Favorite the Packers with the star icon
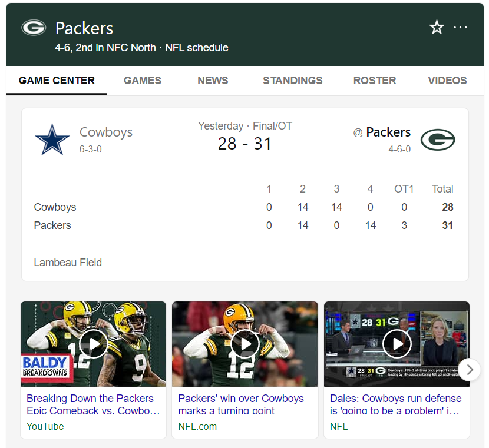This screenshot has width=489, height=448. click(437, 28)
